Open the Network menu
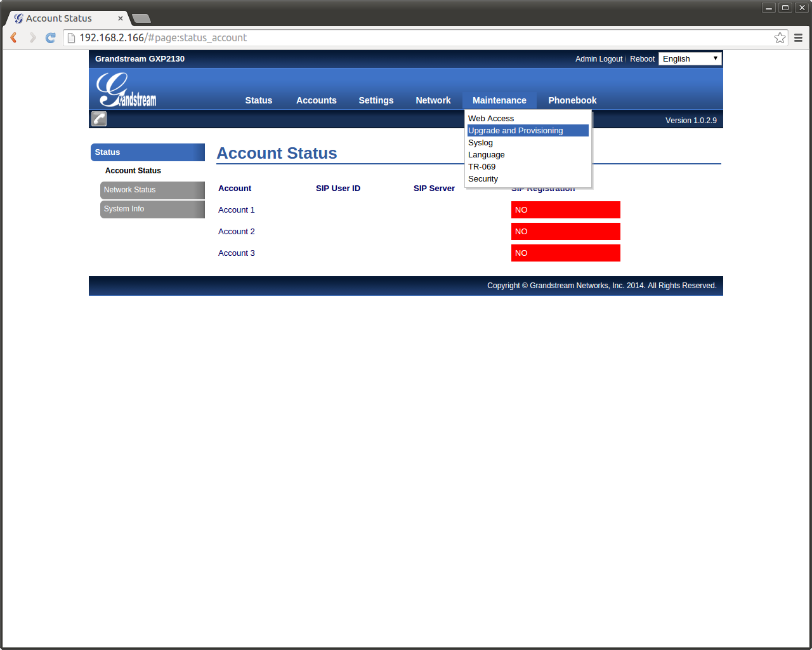 [433, 100]
